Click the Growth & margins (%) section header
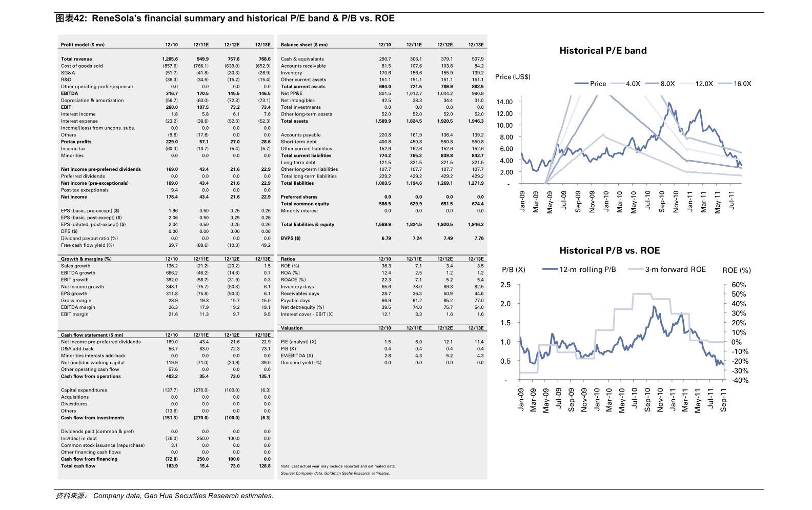 pos(86,259)
